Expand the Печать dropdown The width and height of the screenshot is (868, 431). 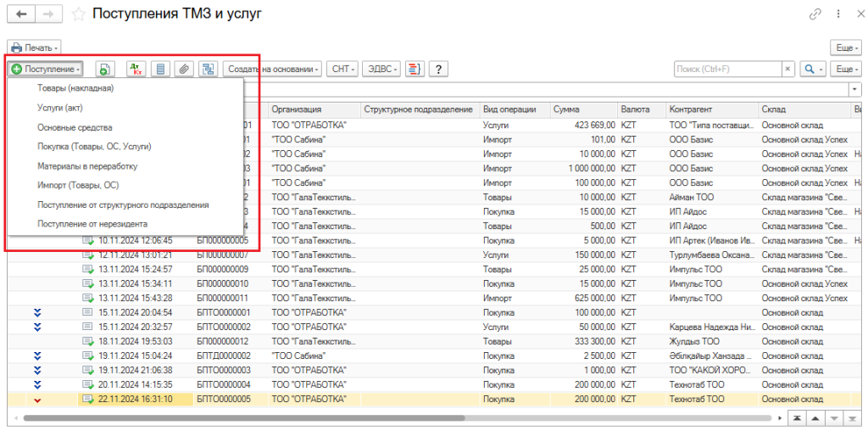34,48
